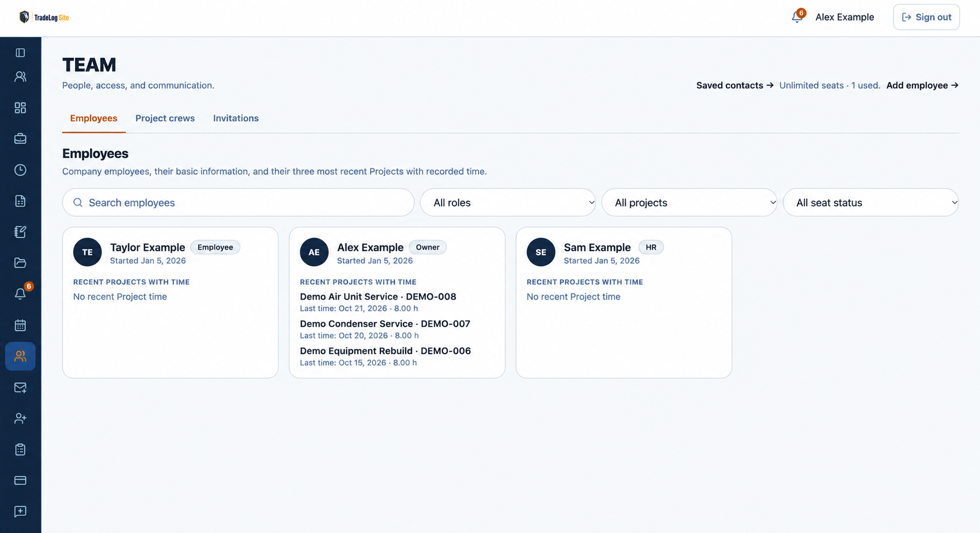Select the Sam Example card name
This screenshot has width=980, height=533.
[597, 247]
